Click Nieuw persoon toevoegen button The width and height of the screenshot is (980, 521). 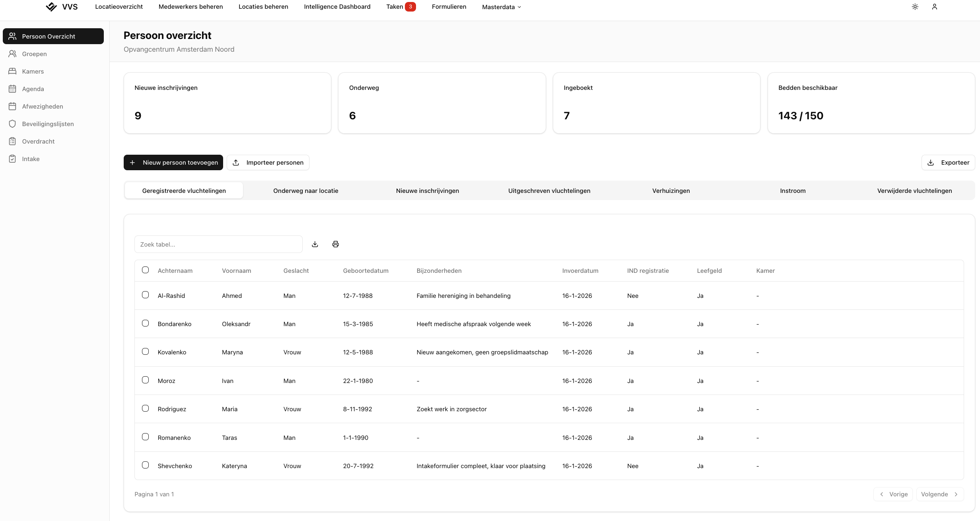(x=173, y=163)
